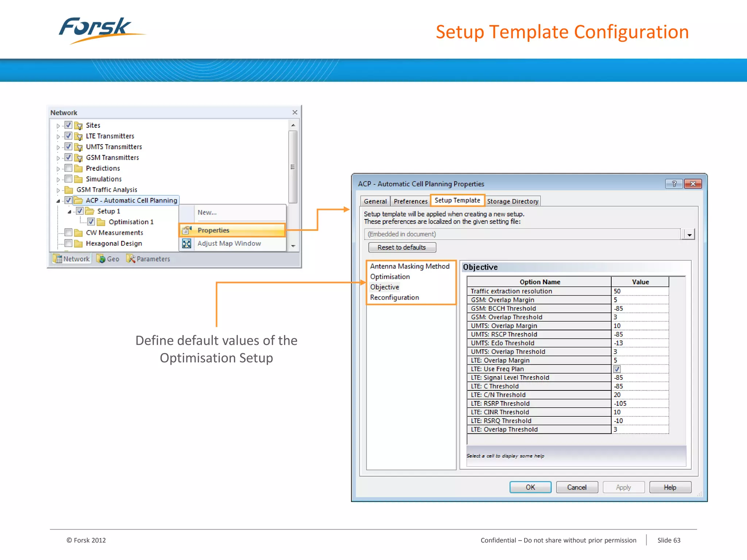Expand the GSM Traffic Analysis node
This screenshot has height=560, width=747.
click(x=58, y=190)
